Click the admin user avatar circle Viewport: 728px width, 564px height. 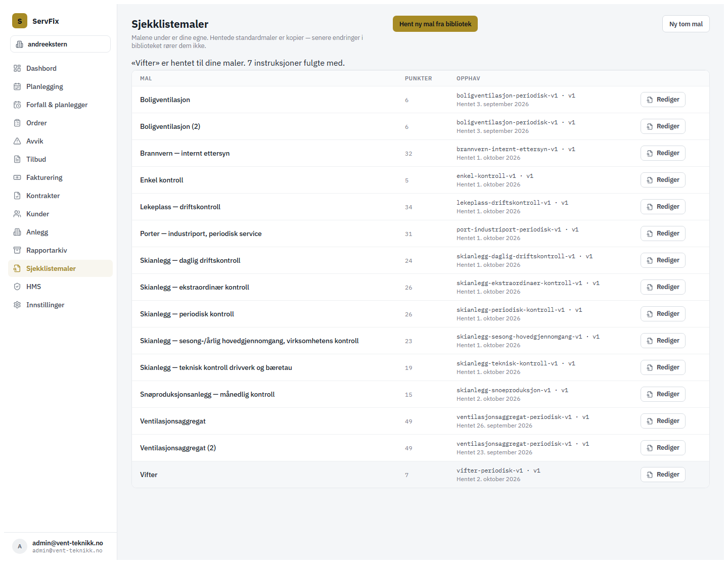20,546
